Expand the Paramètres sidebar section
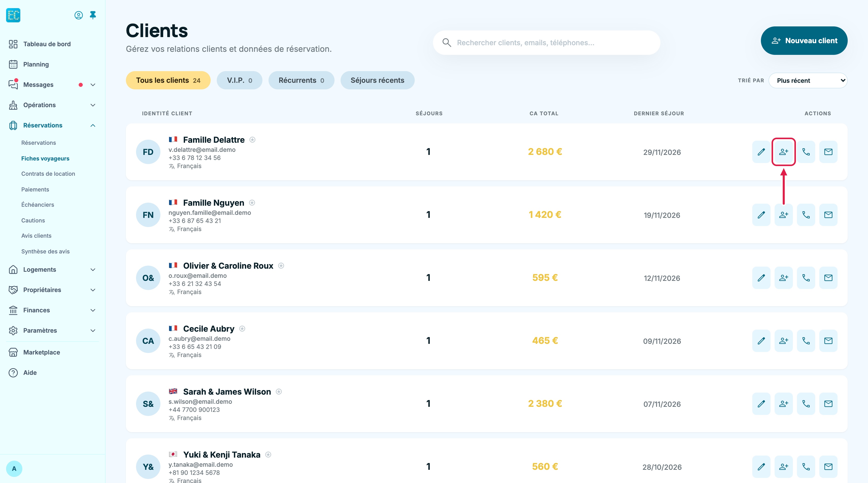Screen dimensions: 868x483 pyautogui.click(x=93, y=331)
